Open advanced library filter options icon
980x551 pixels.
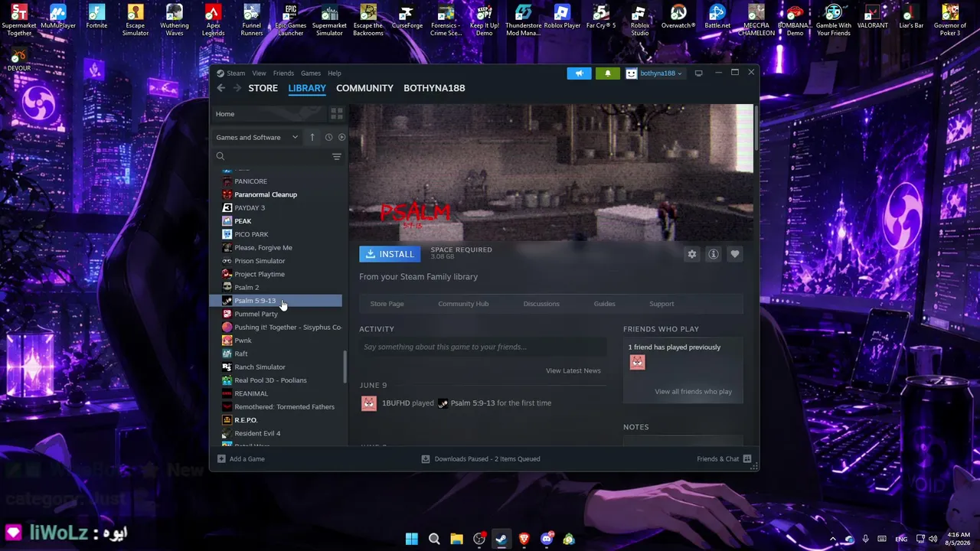tap(337, 157)
